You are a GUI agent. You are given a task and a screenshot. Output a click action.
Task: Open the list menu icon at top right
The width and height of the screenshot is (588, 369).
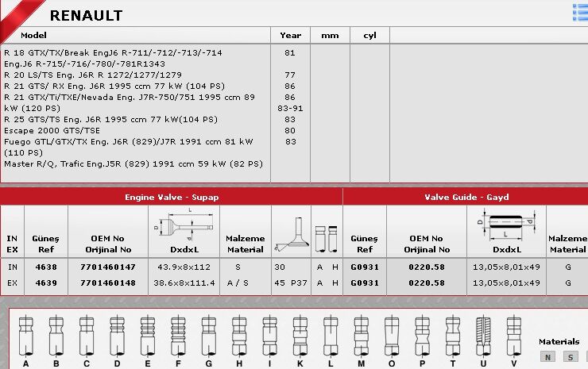[579, 12]
